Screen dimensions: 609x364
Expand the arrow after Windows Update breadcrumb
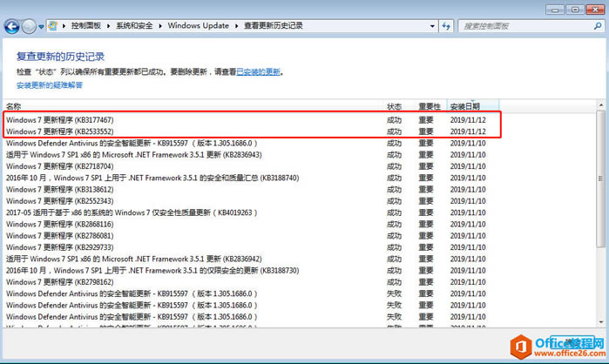[x=236, y=26]
